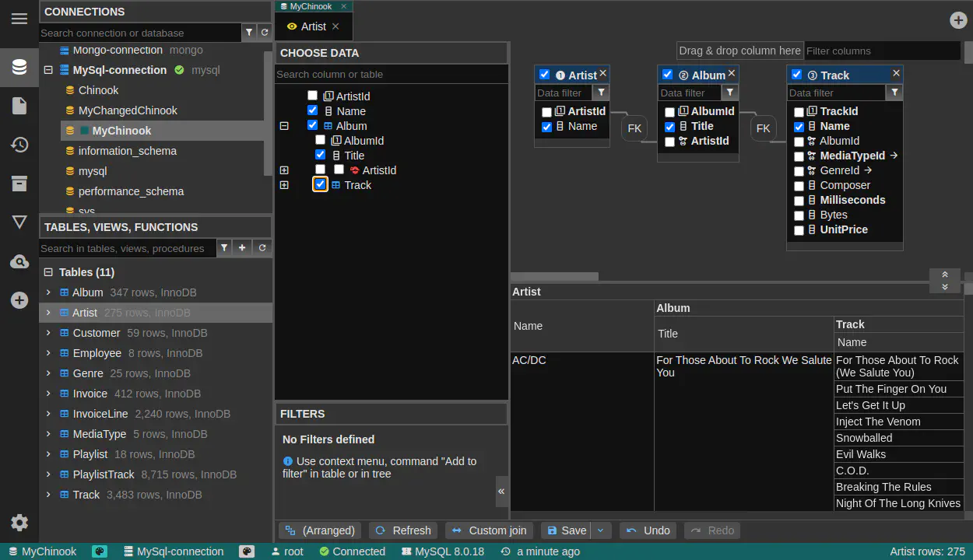Screen dimensions: 973x560
Task: Click the add tab plus button top right
Action: click(958, 20)
